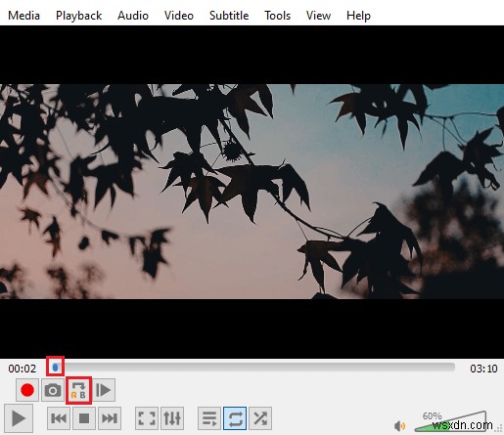The width and height of the screenshot is (504, 435).
Task: Toggle fullscreen video mode
Action: tap(147, 418)
